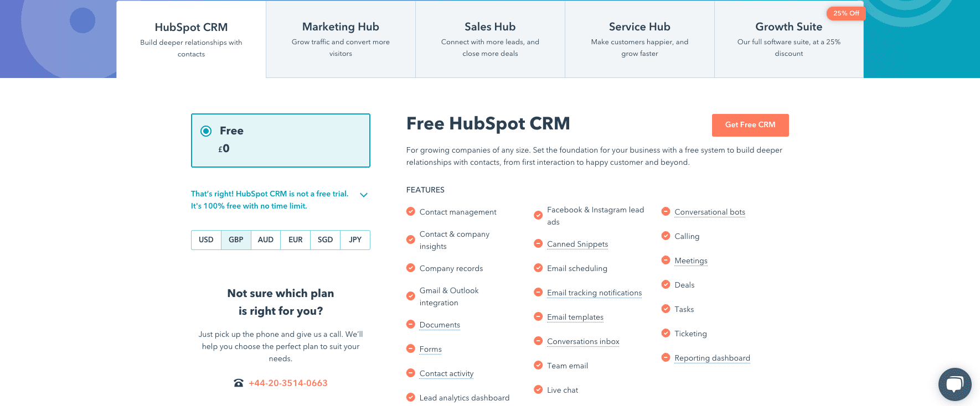Select the Free plan radio button
This screenshot has width=980, height=406.
pyautogui.click(x=206, y=131)
